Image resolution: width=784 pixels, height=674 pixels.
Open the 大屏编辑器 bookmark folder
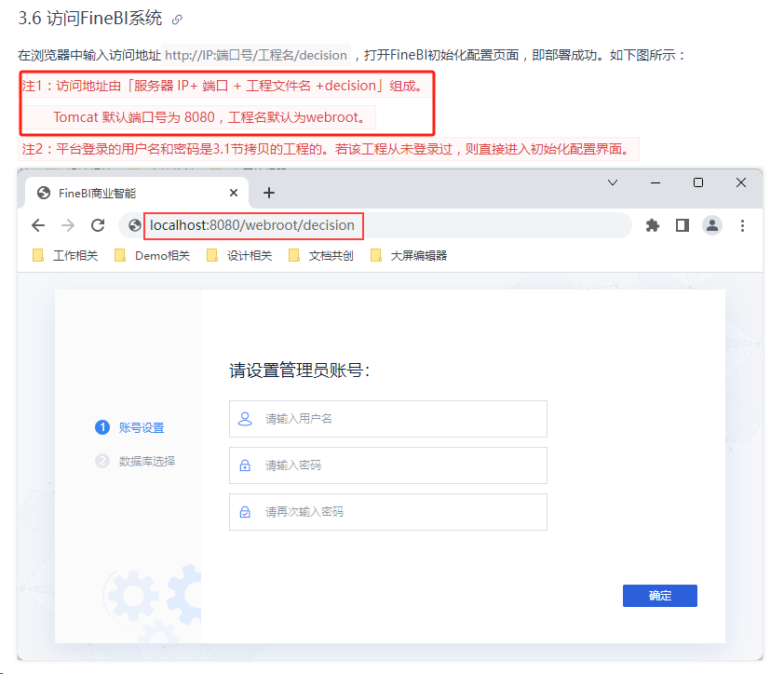409,255
